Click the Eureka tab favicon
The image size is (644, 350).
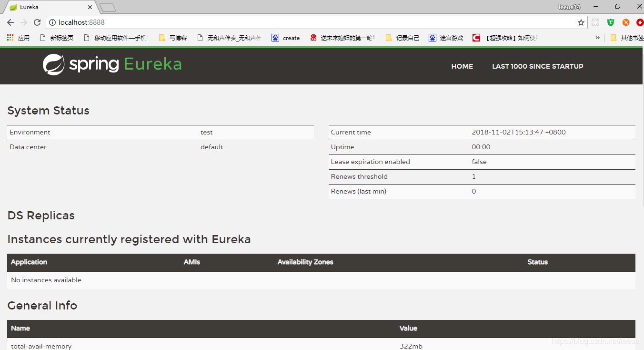pyautogui.click(x=13, y=7)
